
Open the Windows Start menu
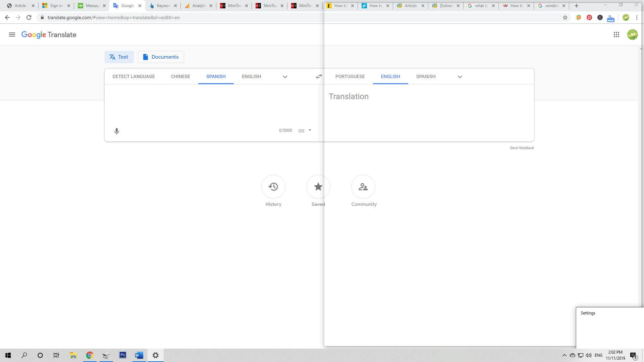[8, 355]
